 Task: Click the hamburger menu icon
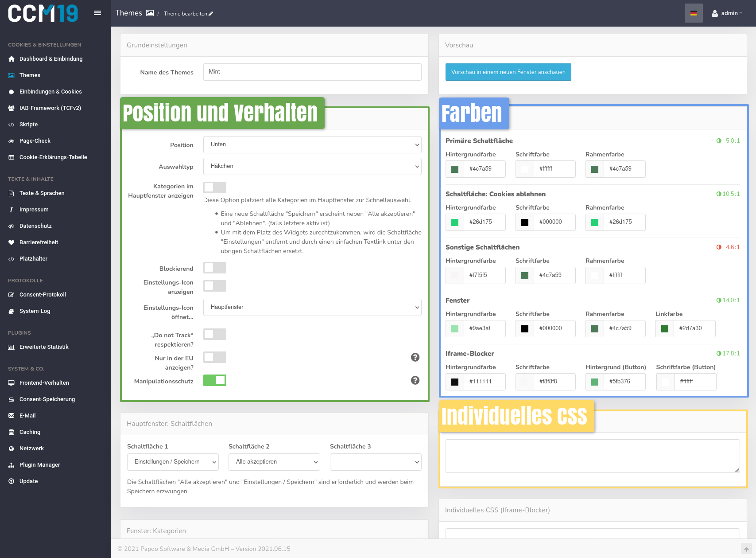pos(97,13)
